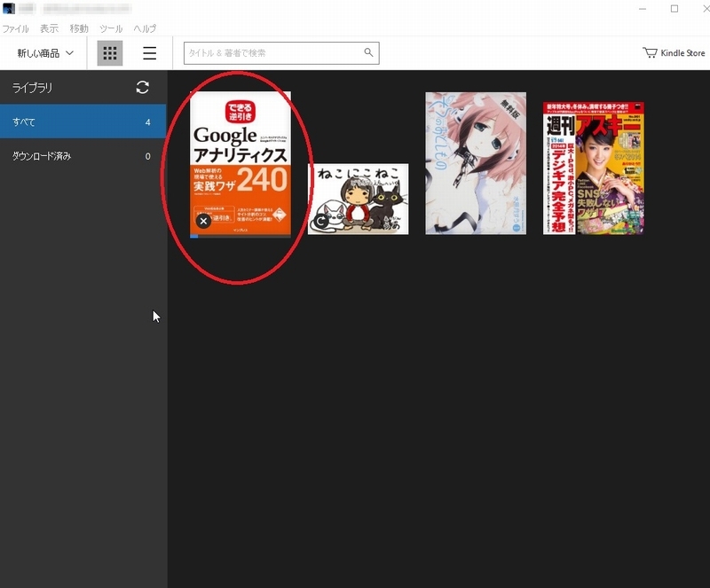Select すべて in the library sidebar
Screen dimensions: 710x588
click(x=83, y=122)
